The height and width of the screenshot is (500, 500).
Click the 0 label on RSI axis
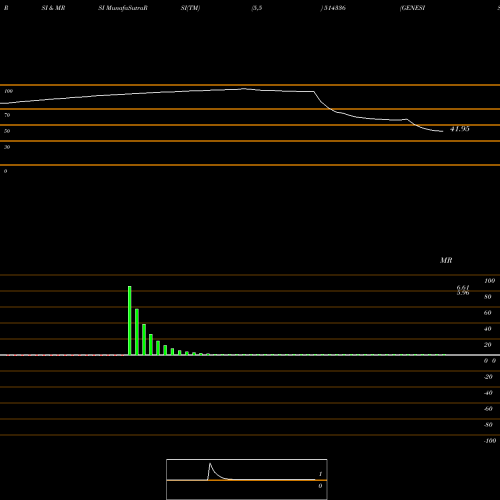click(x=5, y=171)
